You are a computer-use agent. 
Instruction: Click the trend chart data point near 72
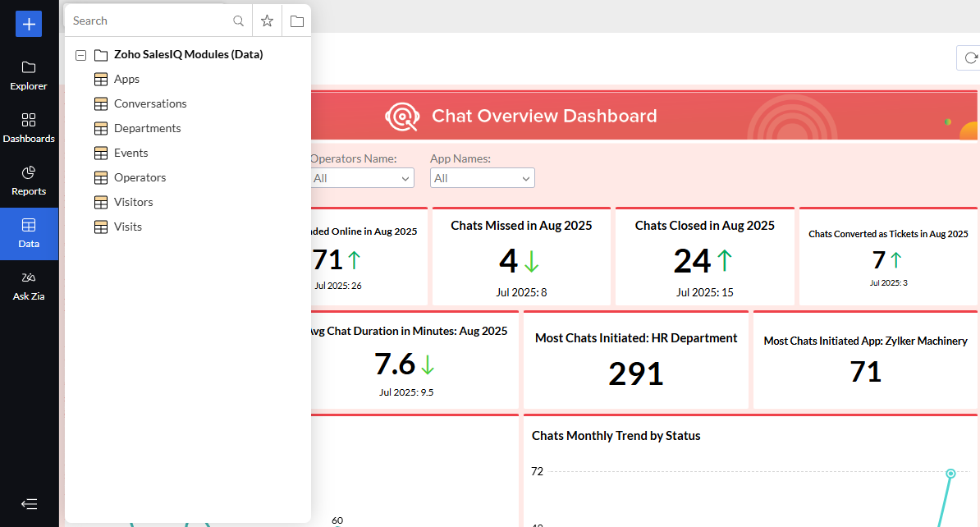(x=950, y=474)
